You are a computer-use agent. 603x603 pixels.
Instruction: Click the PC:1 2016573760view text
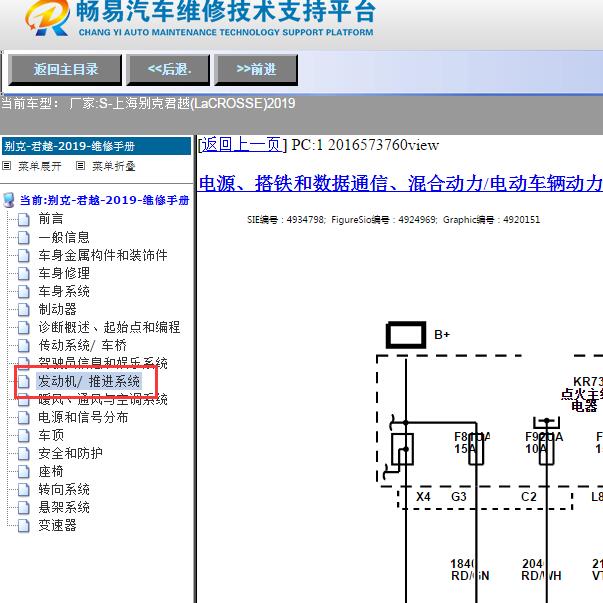pos(365,145)
